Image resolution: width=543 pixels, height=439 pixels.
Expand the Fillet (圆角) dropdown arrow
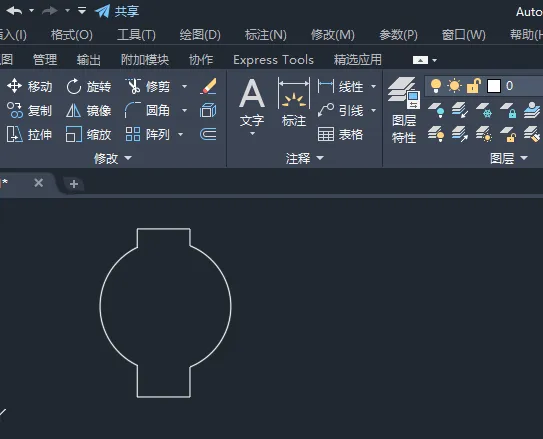[184, 110]
